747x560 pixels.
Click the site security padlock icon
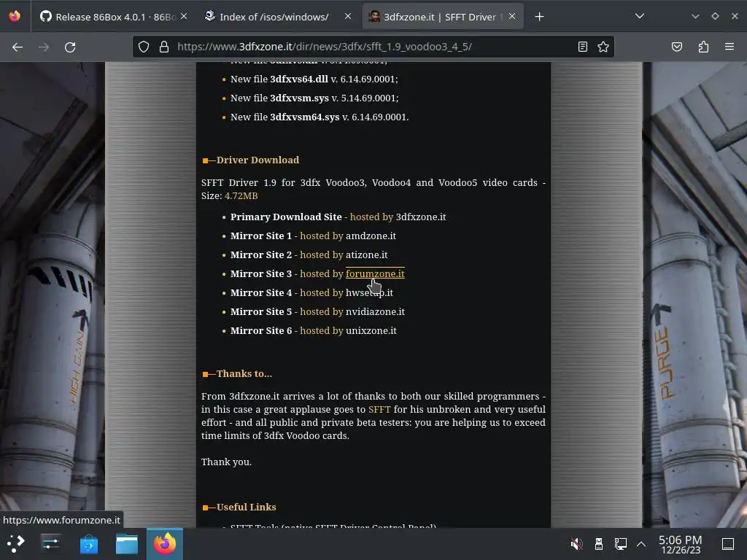(x=164, y=47)
